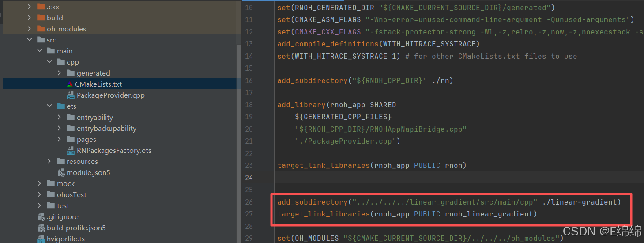Open build-profile.json5 file

pos(76,228)
